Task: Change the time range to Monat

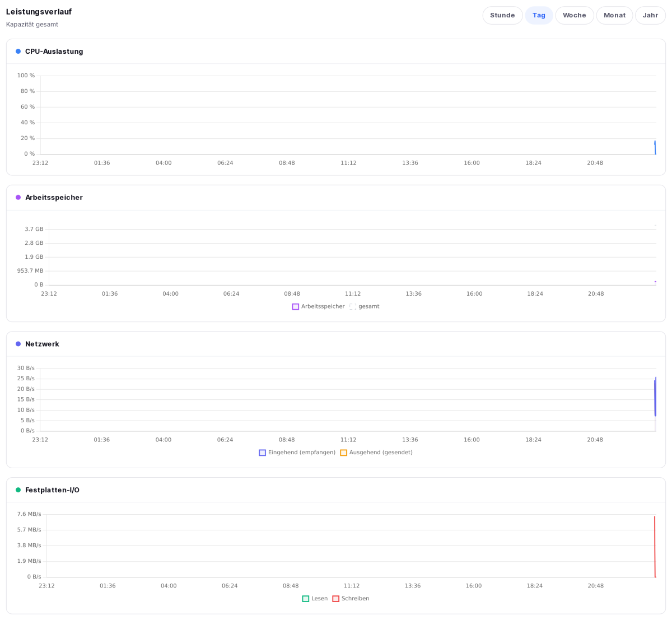Action: [x=614, y=15]
